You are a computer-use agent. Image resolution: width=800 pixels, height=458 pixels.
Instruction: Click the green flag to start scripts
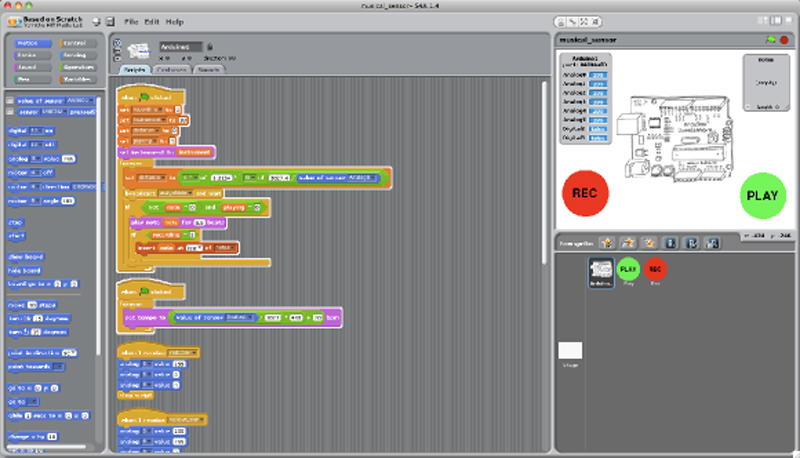click(x=770, y=39)
